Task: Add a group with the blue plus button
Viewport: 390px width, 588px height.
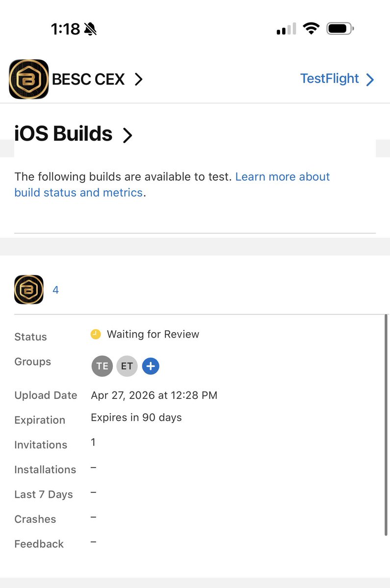Action: pos(151,366)
